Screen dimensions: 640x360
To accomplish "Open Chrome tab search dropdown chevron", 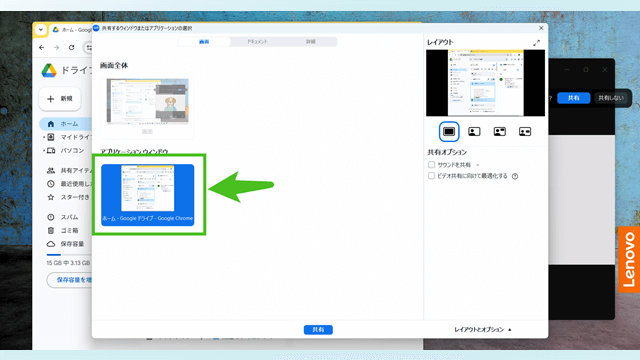I will pyautogui.click(x=40, y=30).
